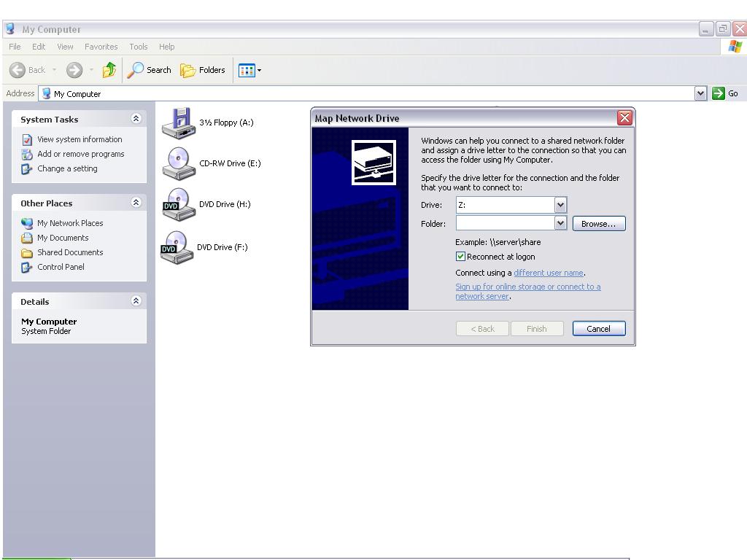Click the green Go arrow icon
This screenshot has height=560, width=747.
tap(718, 93)
